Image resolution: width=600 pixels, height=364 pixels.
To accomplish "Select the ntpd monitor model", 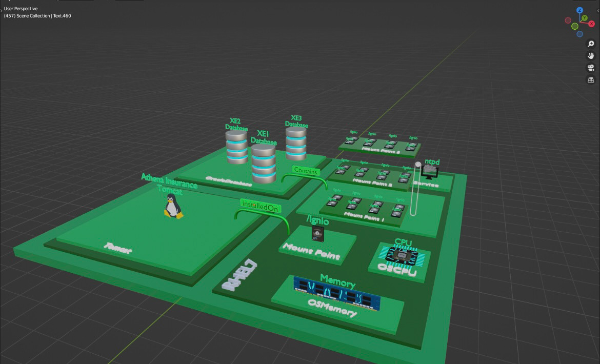I will [429, 172].
